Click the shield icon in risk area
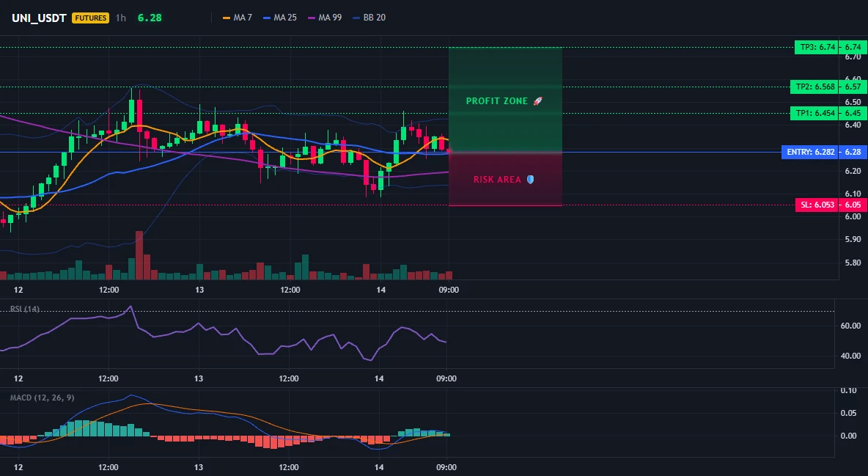The width and height of the screenshot is (868, 476). coord(530,180)
